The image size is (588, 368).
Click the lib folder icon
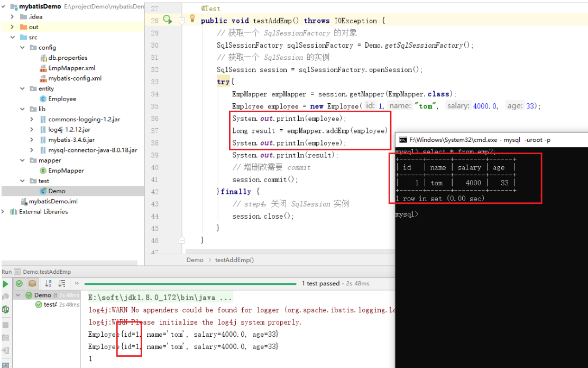pyautogui.click(x=33, y=109)
